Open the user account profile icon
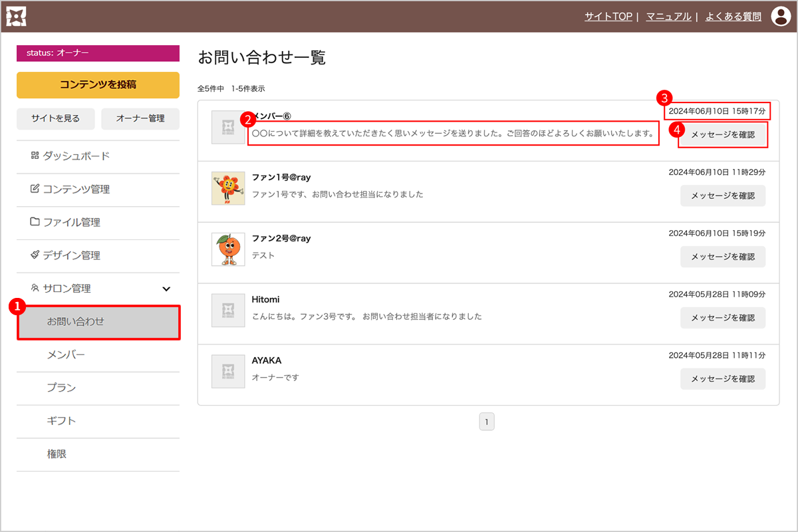 pyautogui.click(x=780, y=17)
